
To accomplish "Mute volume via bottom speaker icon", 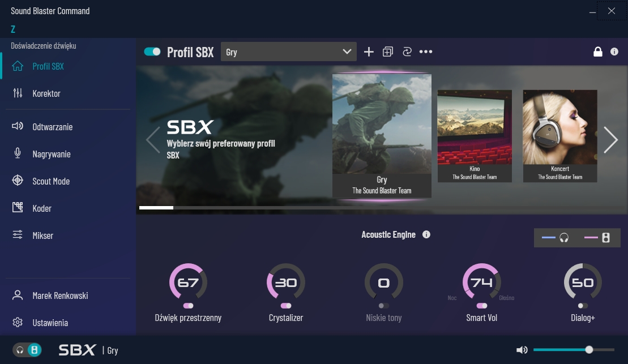I will 522,350.
